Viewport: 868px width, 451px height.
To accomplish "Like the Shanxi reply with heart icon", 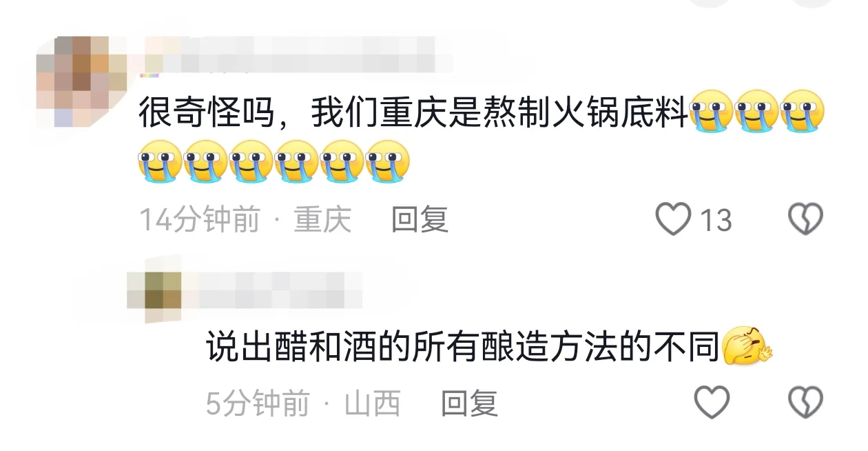I will [712, 403].
